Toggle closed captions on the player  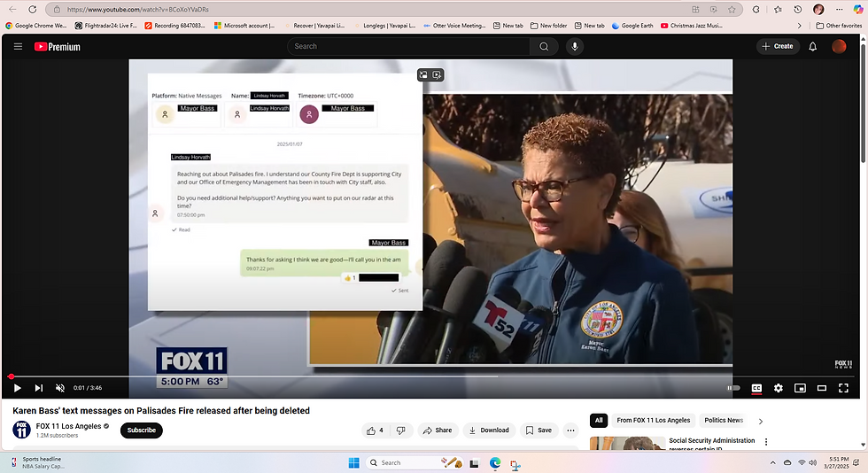point(756,388)
